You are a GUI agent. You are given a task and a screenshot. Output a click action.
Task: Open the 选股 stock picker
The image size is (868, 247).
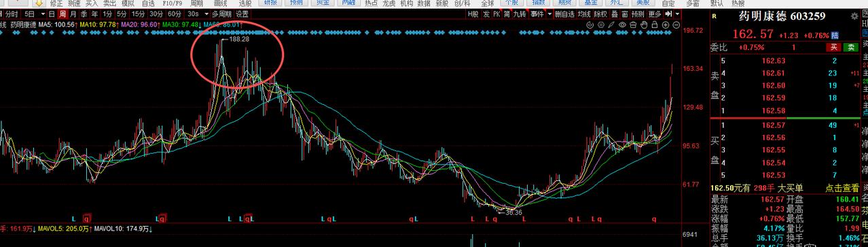(245, 3)
